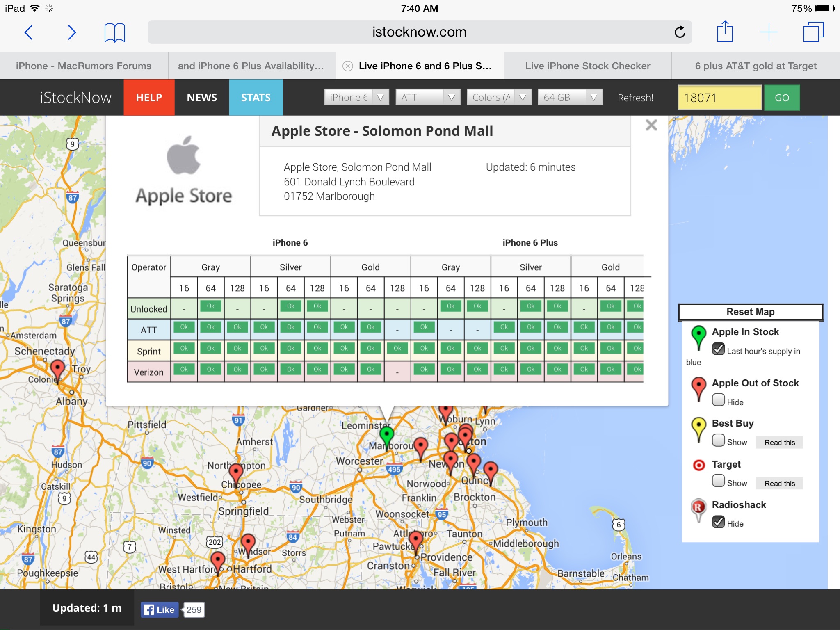Click the Radioshack R legend pin

point(698,510)
